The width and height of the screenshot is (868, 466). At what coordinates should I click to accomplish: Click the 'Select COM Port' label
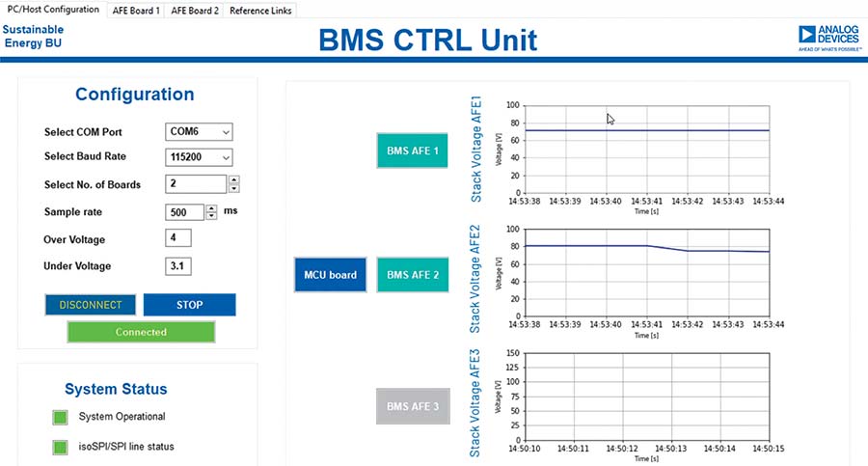coord(83,132)
